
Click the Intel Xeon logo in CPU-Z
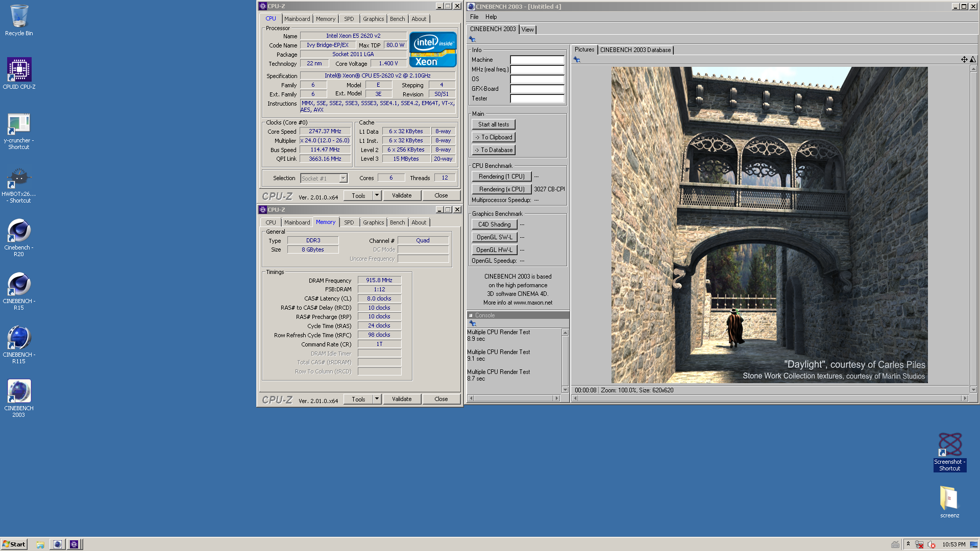pos(433,49)
